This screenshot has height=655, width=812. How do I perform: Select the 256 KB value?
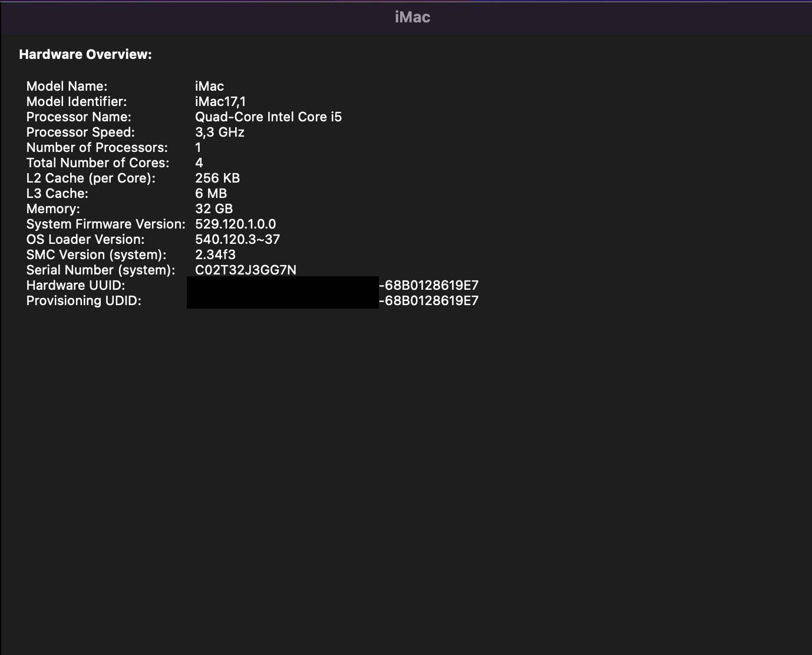tap(217, 178)
